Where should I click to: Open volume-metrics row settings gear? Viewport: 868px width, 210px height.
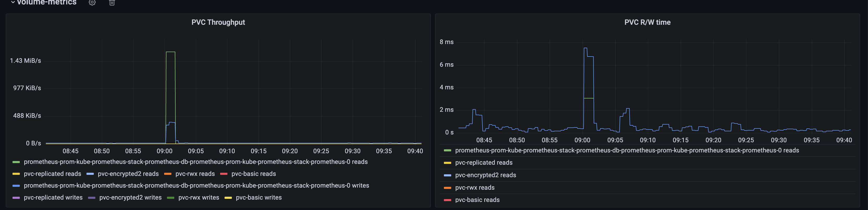pos(92,3)
